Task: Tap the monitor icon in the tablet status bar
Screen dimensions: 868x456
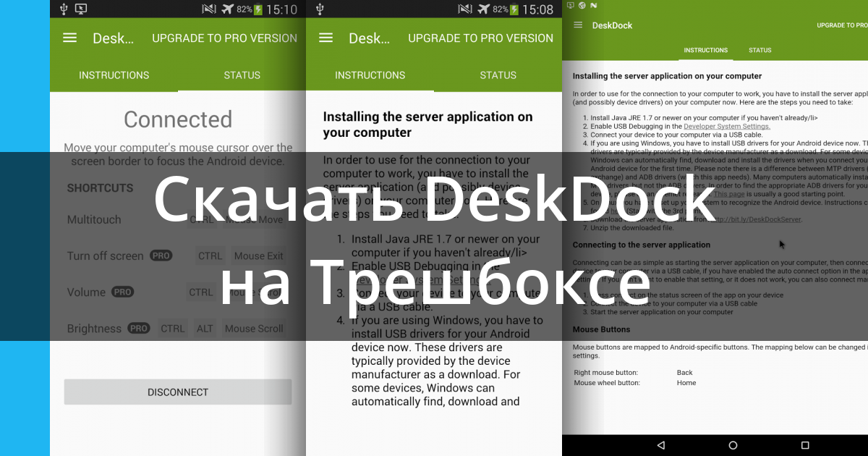Action: pyautogui.click(x=570, y=5)
